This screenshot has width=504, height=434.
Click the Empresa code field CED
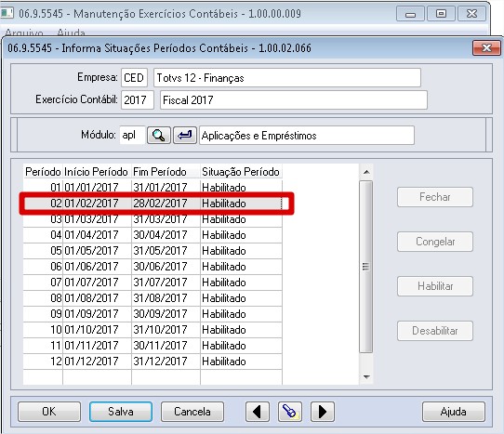134,78
